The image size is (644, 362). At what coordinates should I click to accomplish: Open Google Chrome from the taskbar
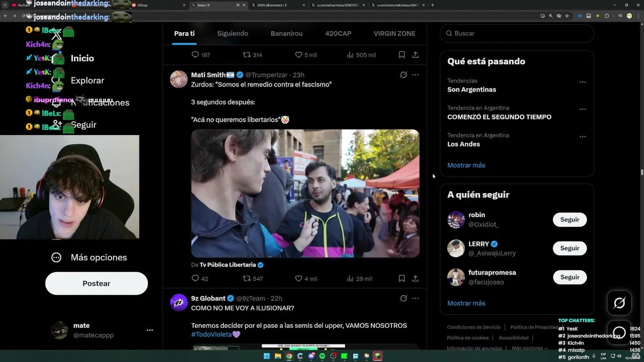[289, 356]
